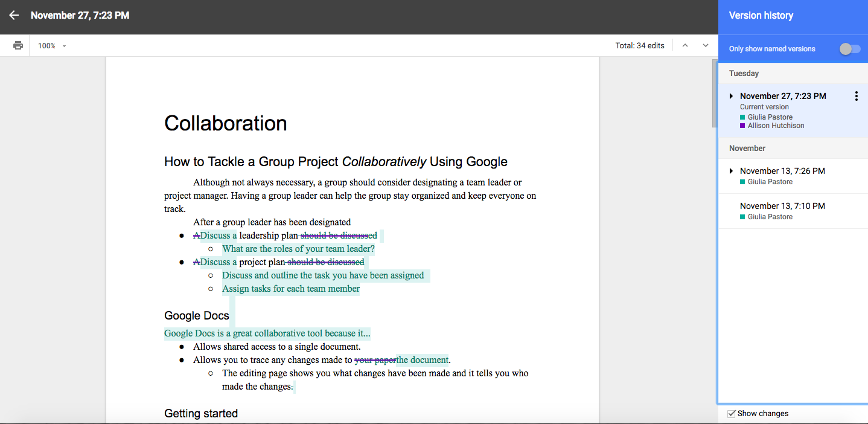Print the document with printer icon

(18, 45)
